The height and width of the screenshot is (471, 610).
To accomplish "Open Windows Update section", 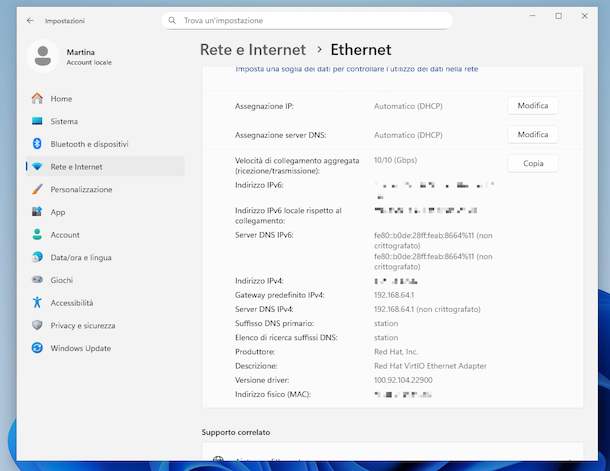I will [x=105, y=348].
